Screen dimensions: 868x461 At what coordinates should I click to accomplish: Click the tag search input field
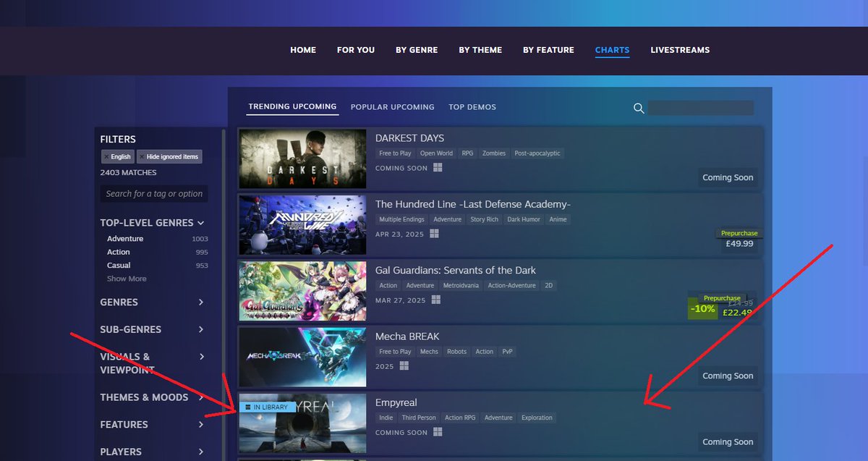coord(154,194)
